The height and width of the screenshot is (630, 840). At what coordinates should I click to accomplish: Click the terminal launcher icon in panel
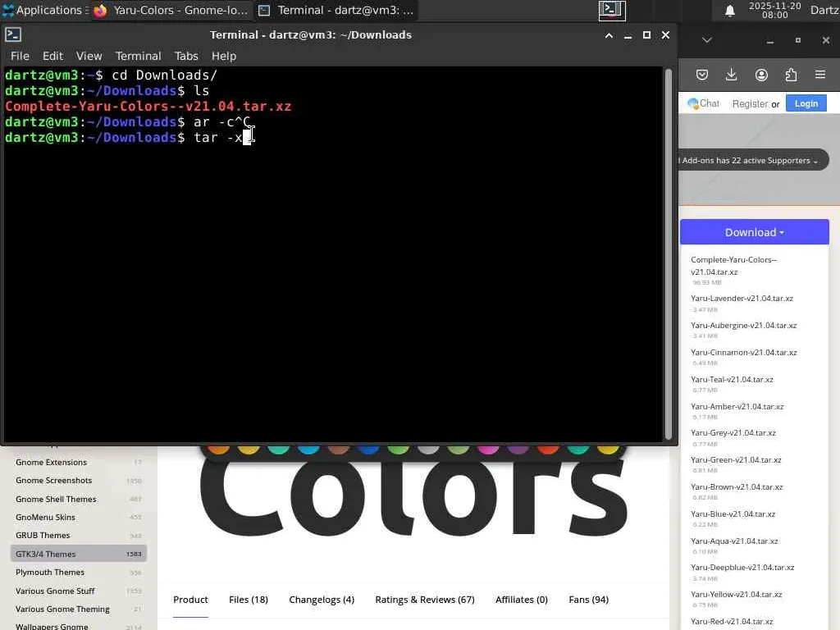point(612,10)
